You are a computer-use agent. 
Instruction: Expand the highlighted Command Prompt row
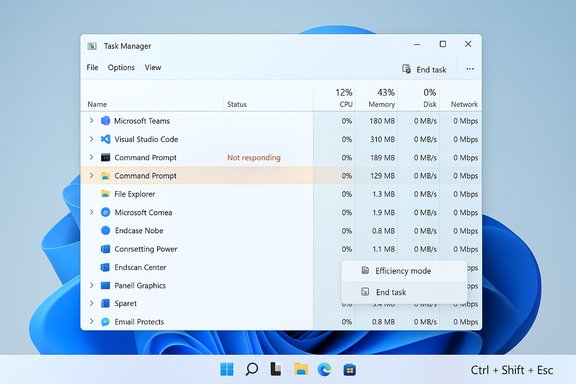click(91, 175)
